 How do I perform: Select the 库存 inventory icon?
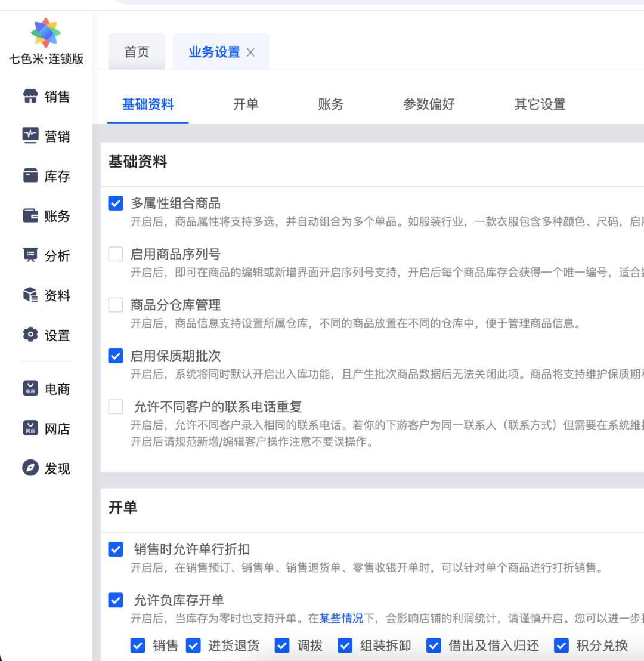(30, 176)
